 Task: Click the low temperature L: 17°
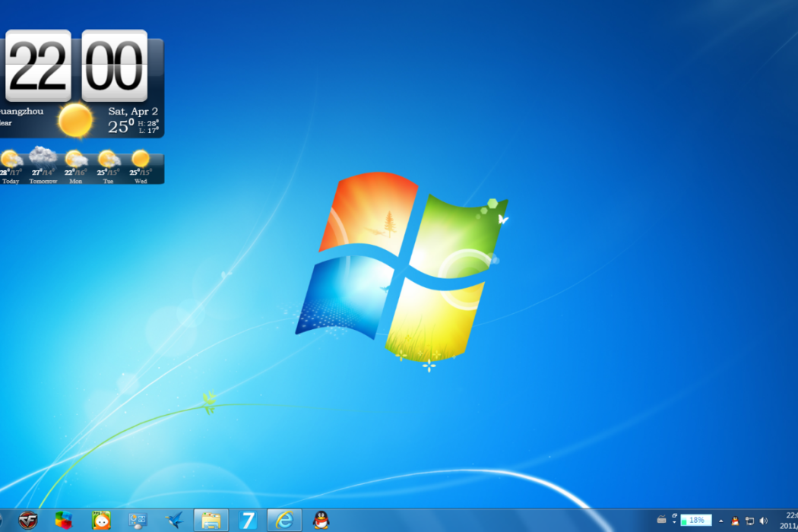pos(148,131)
